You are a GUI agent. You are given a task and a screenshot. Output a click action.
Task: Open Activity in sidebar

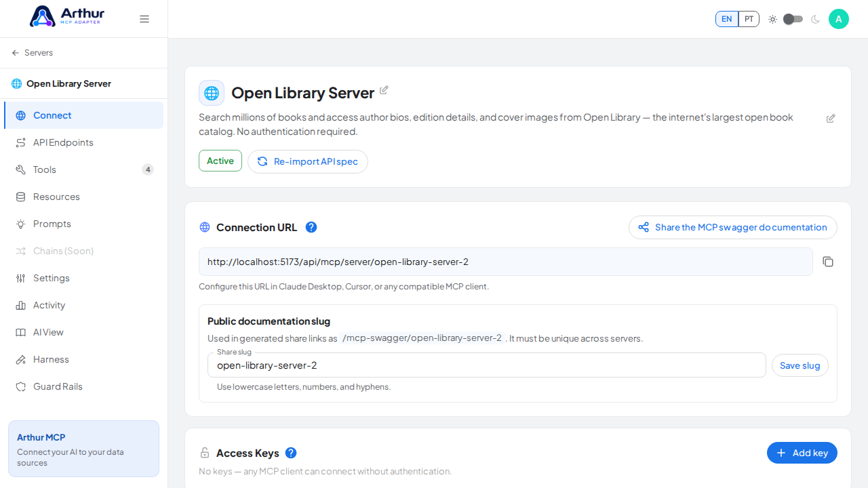84,305
